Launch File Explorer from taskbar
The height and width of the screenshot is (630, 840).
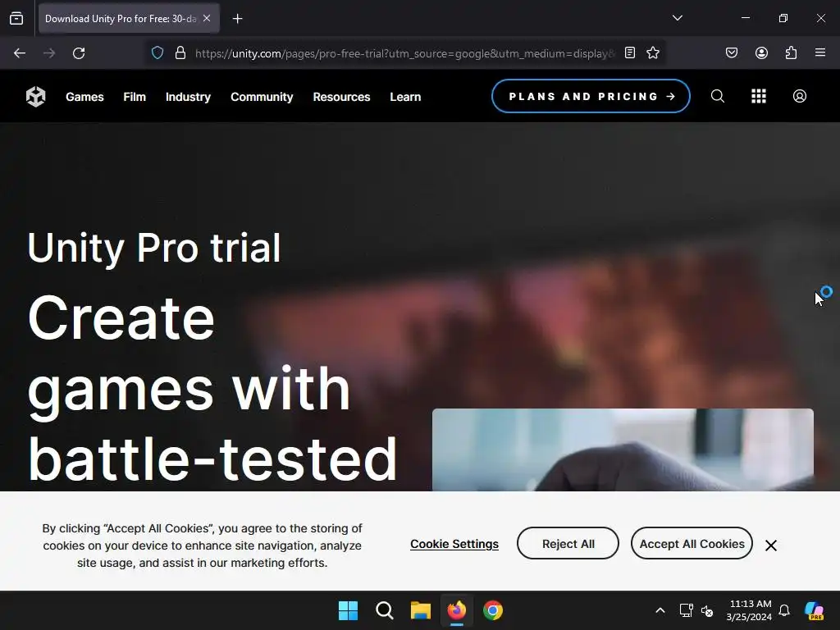pyautogui.click(x=421, y=610)
